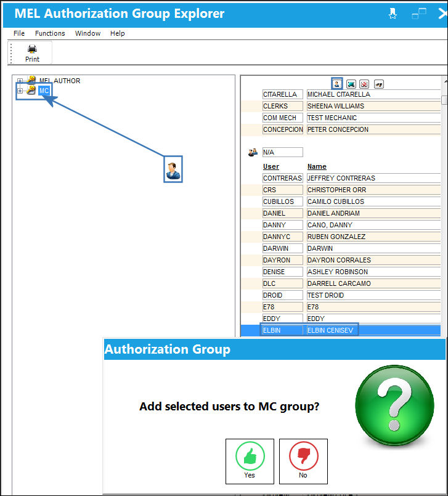Select ASHLEY ROBINSON name cell
Screen dimensions: 448x496
(373, 272)
